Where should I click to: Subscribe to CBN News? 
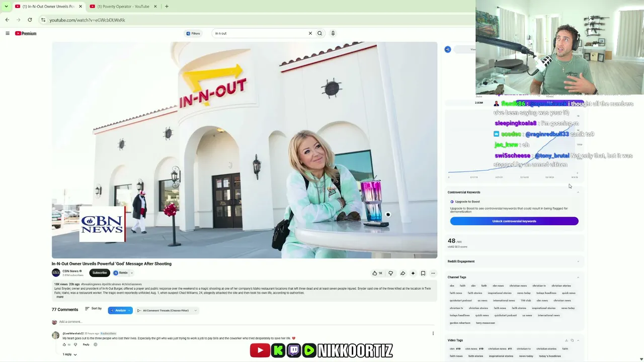(100, 273)
